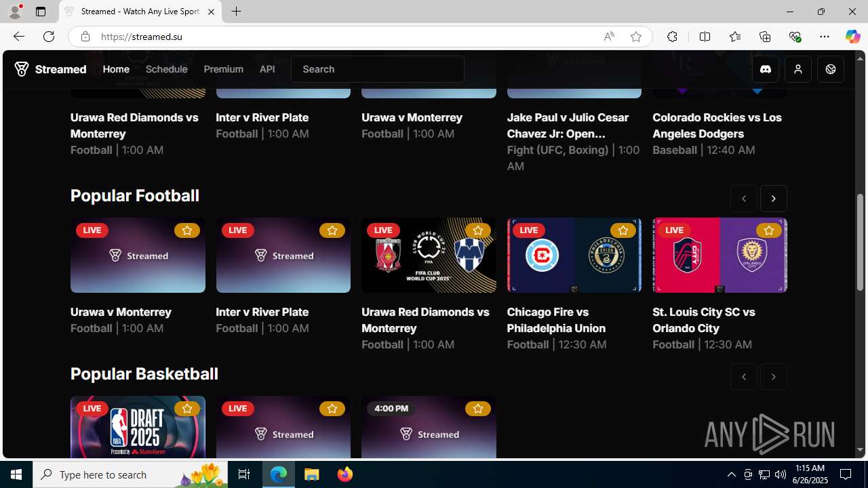Open File Explorer from taskbar

coord(312,474)
